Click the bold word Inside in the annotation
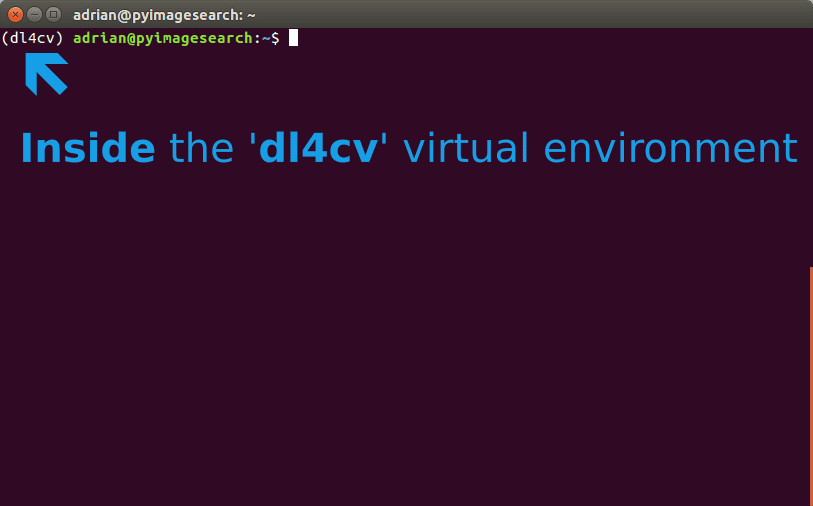 click(88, 148)
